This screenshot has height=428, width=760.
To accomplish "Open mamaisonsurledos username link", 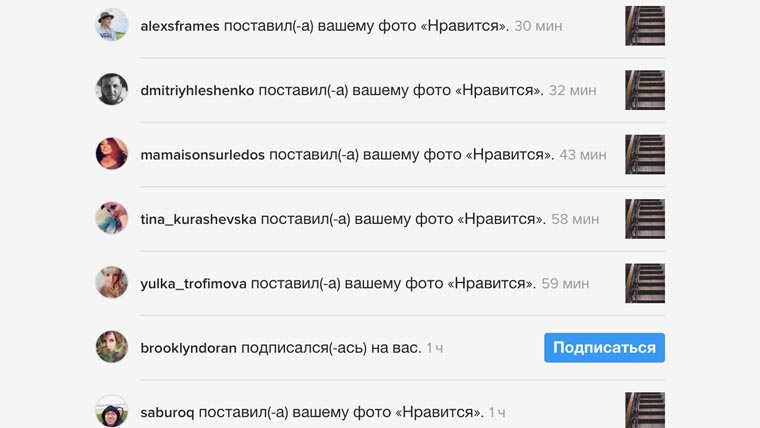I will point(203,155).
